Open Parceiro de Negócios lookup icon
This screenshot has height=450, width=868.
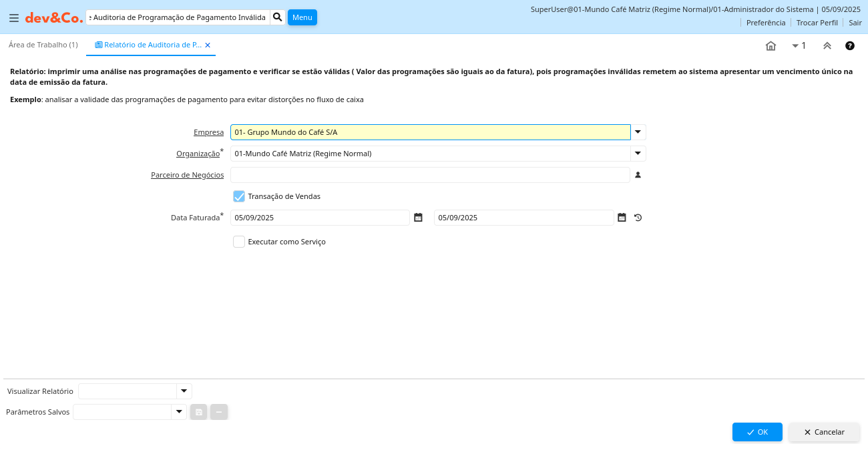tap(638, 175)
